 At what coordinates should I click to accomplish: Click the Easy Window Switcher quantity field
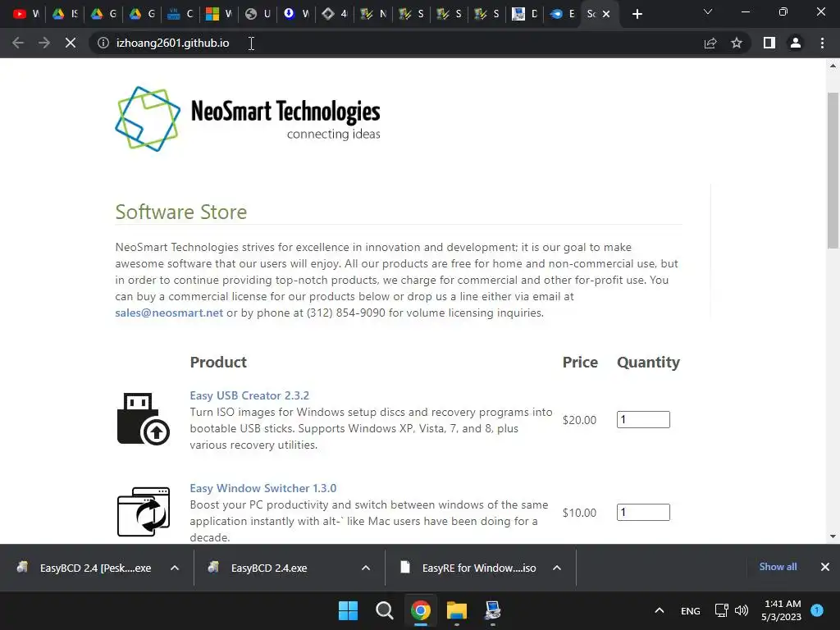click(x=643, y=512)
